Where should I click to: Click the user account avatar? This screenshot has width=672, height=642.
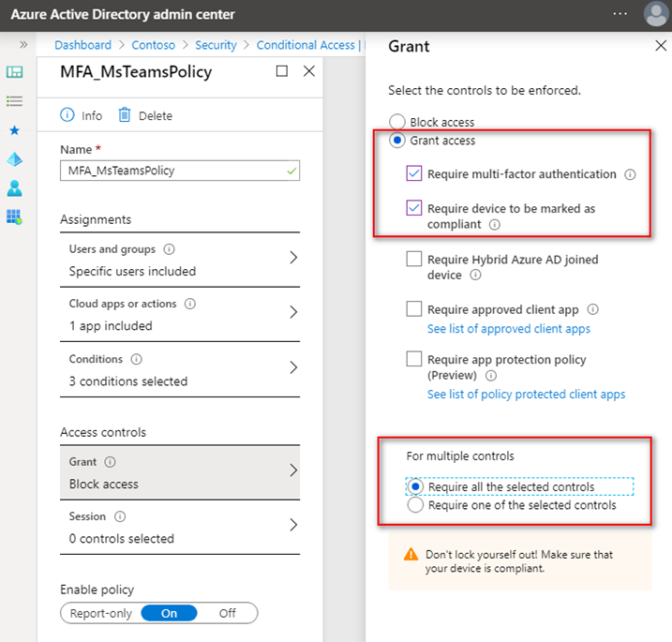pyautogui.click(x=656, y=14)
